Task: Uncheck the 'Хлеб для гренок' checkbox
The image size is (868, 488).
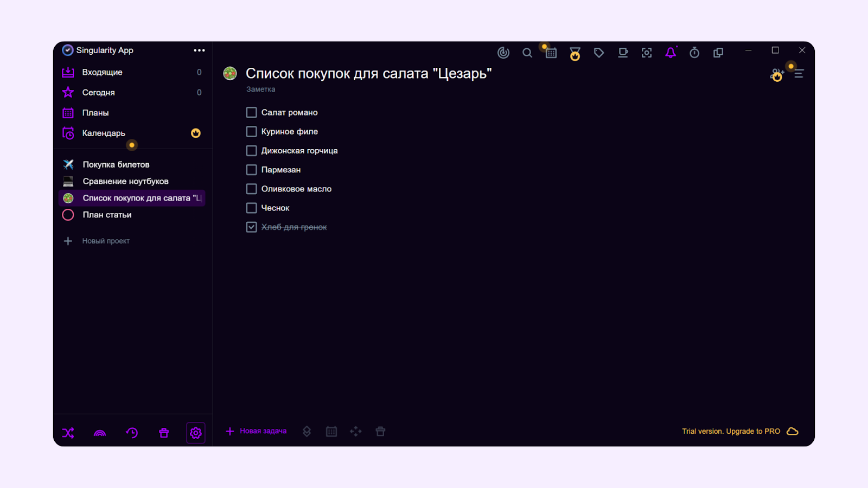Action: [x=251, y=227]
